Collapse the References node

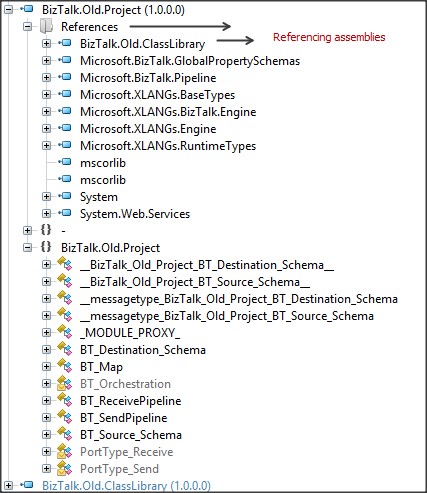pos(28,26)
